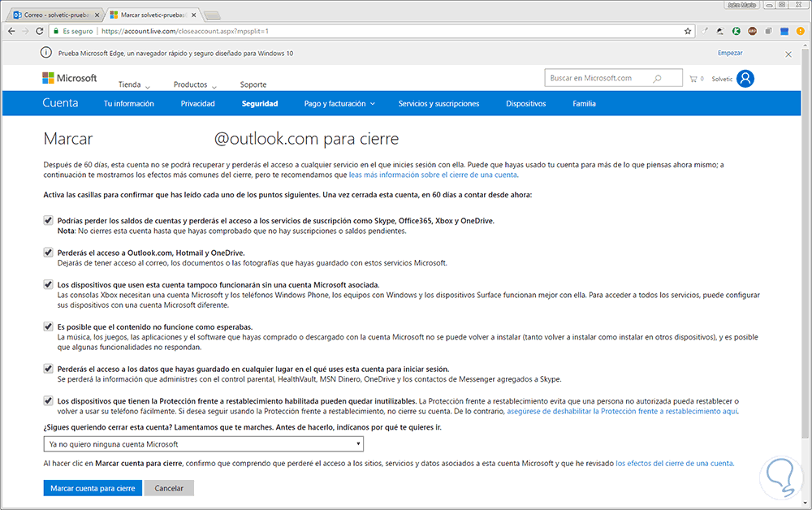Click the Chrome profile name button
Viewport: 812px width, 510px height.
tap(741, 5)
